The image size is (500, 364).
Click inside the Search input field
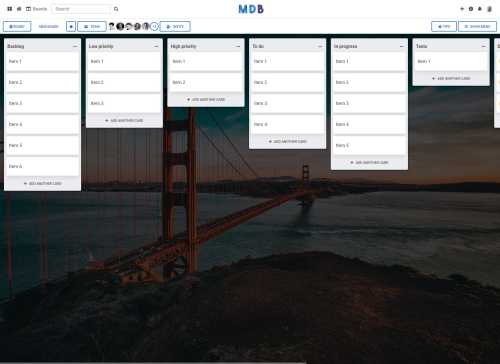pyautogui.click(x=82, y=9)
